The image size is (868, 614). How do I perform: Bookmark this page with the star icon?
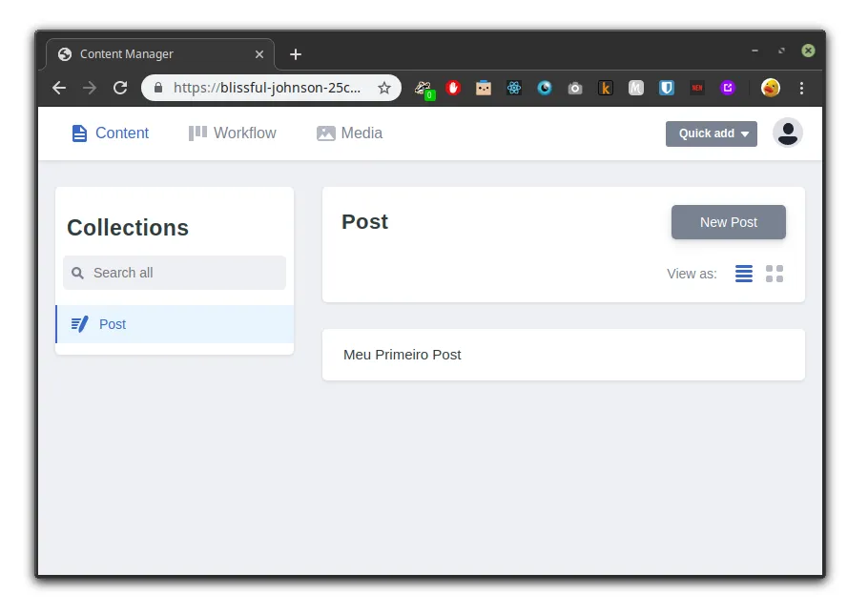click(x=384, y=88)
